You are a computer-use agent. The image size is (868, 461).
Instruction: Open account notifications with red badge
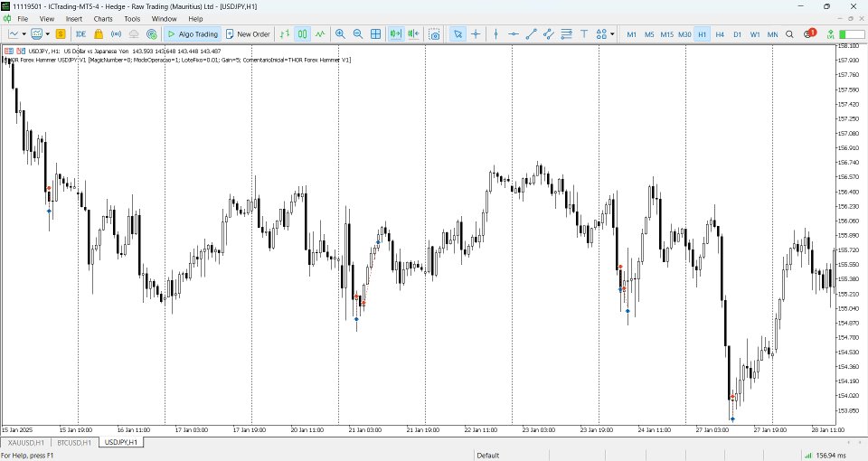[810, 33]
